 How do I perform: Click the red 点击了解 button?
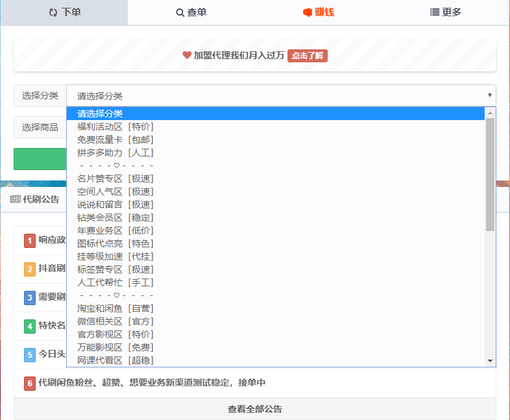[308, 55]
